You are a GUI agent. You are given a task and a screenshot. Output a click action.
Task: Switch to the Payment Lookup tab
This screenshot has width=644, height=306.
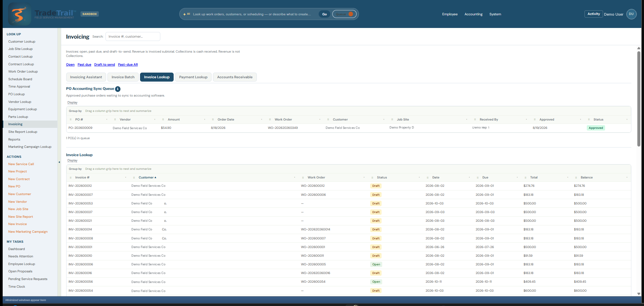click(x=193, y=77)
